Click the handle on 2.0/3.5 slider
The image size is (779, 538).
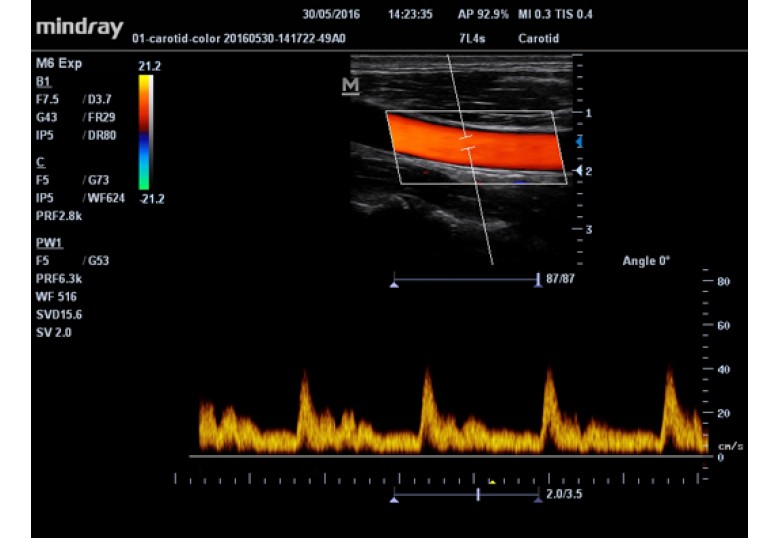click(x=478, y=494)
